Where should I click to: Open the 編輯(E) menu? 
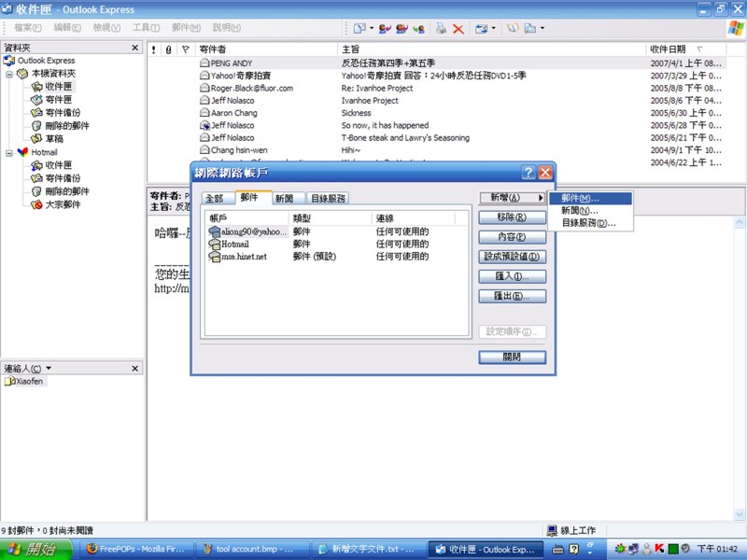pyautogui.click(x=67, y=28)
